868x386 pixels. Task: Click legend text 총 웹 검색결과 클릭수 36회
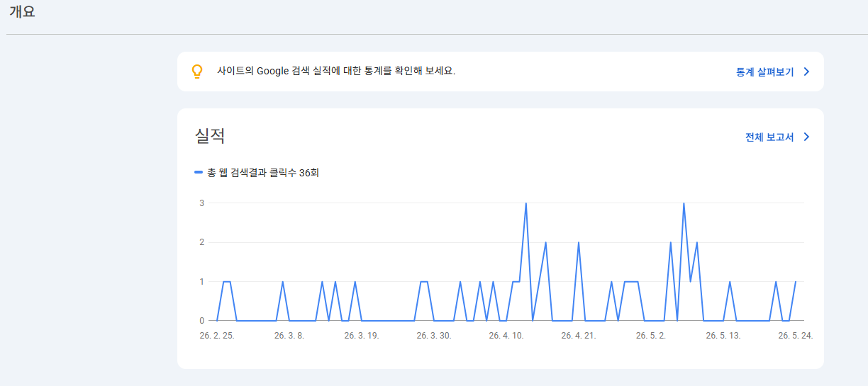coord(263,173)
